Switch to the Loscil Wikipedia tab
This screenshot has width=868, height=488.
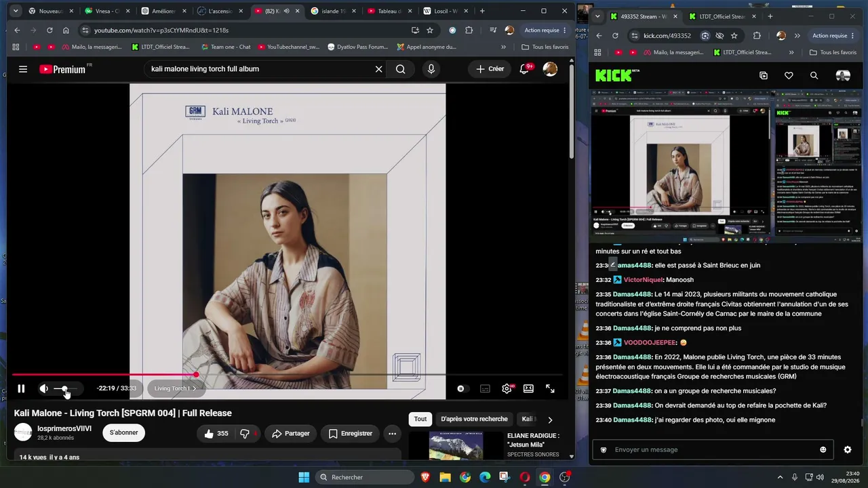[446, 11]
